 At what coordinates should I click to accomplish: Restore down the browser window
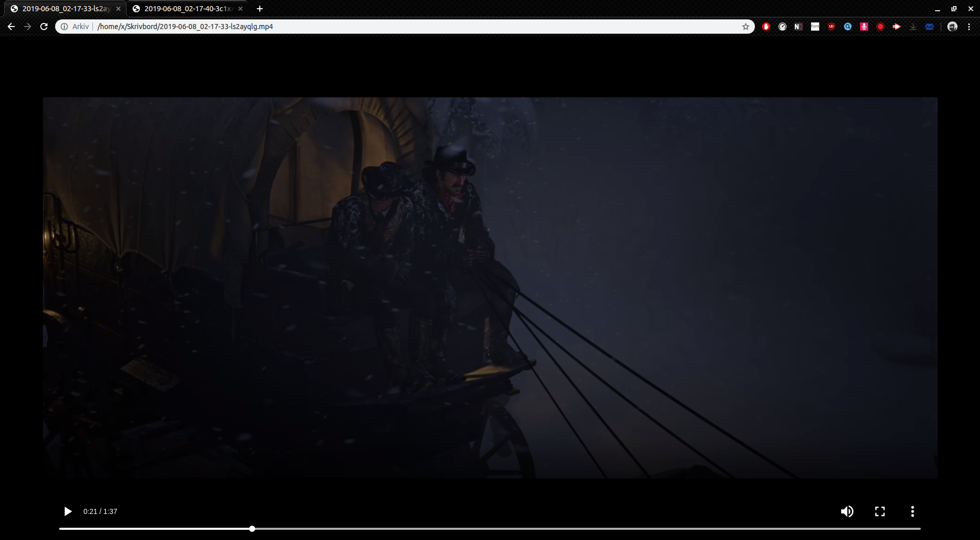[x=954, y=9]
